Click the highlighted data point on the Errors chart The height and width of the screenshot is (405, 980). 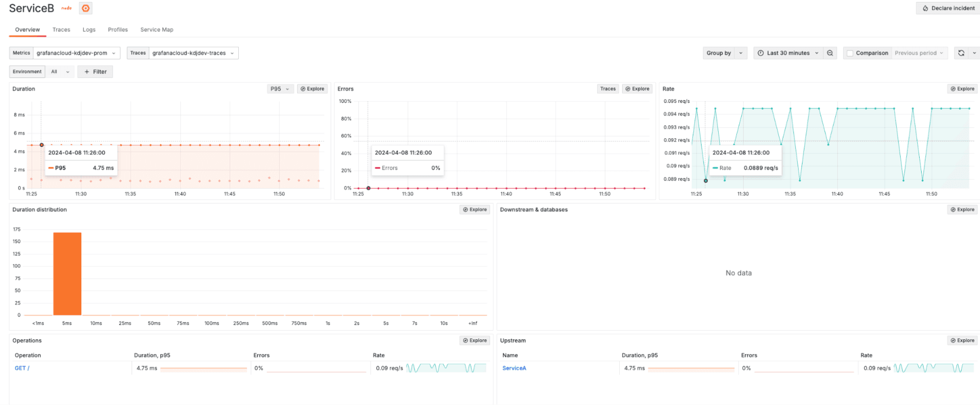(368, 188)
